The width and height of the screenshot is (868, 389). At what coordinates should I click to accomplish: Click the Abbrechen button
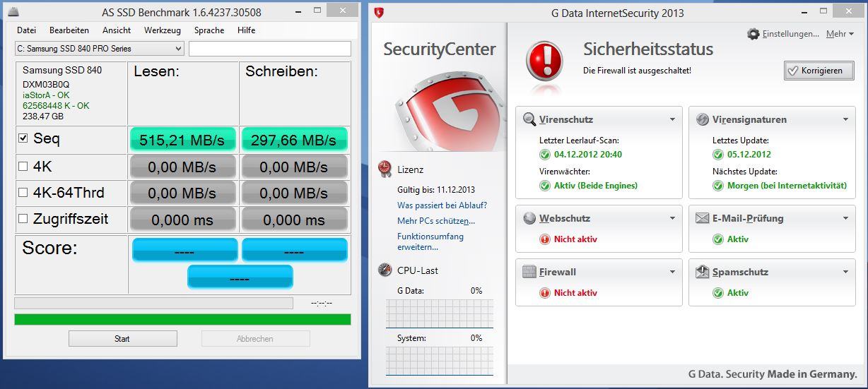click(255, 339)
